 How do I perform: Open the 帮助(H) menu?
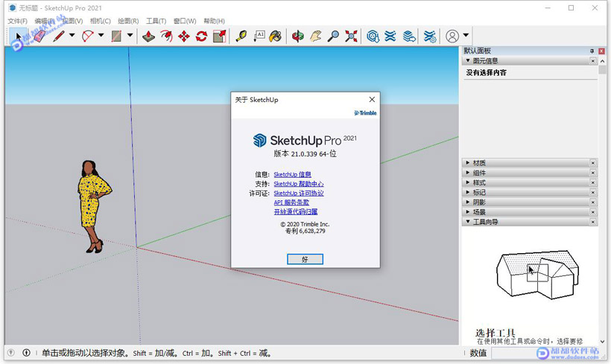(214, 21)
